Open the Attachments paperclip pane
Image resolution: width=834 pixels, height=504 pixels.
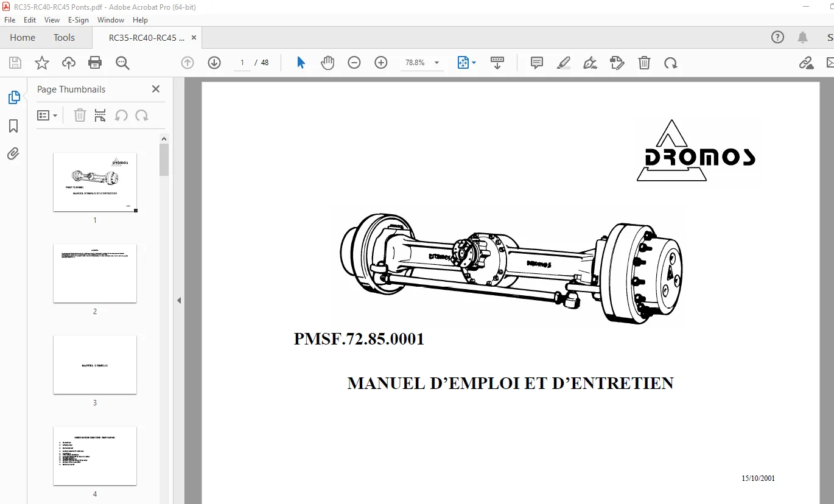13,154
